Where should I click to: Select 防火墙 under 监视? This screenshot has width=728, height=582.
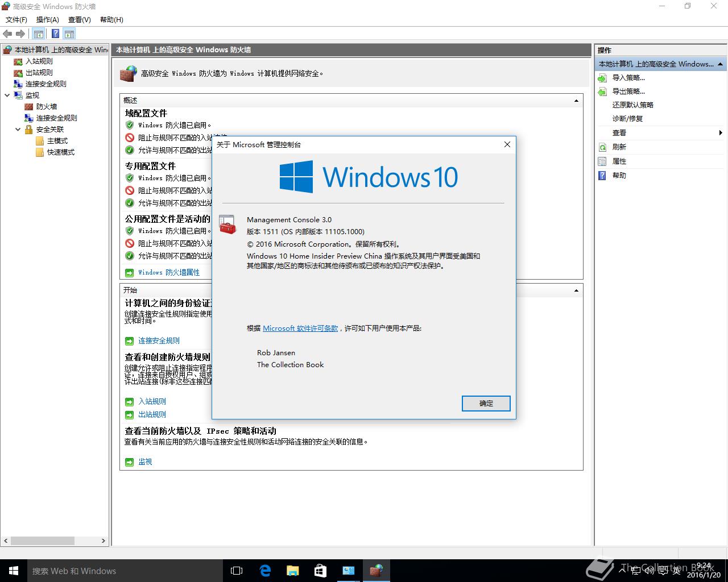point(47,107)
